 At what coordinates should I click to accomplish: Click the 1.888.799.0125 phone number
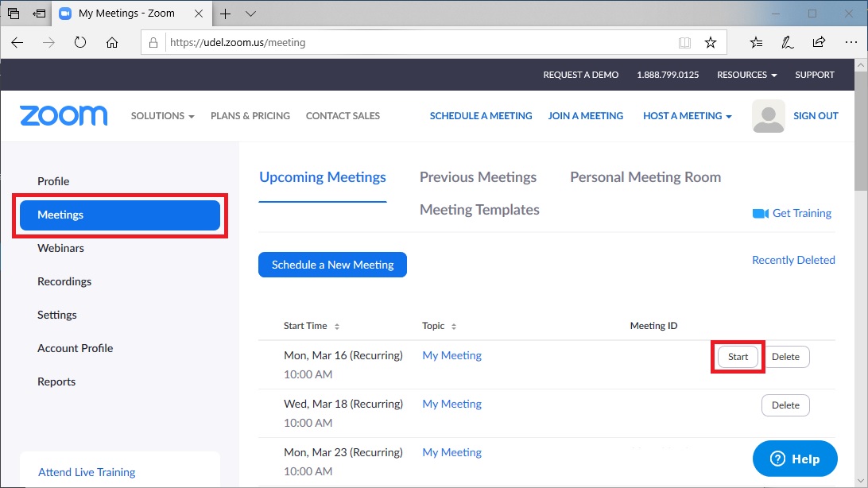(x=668, y=75)
